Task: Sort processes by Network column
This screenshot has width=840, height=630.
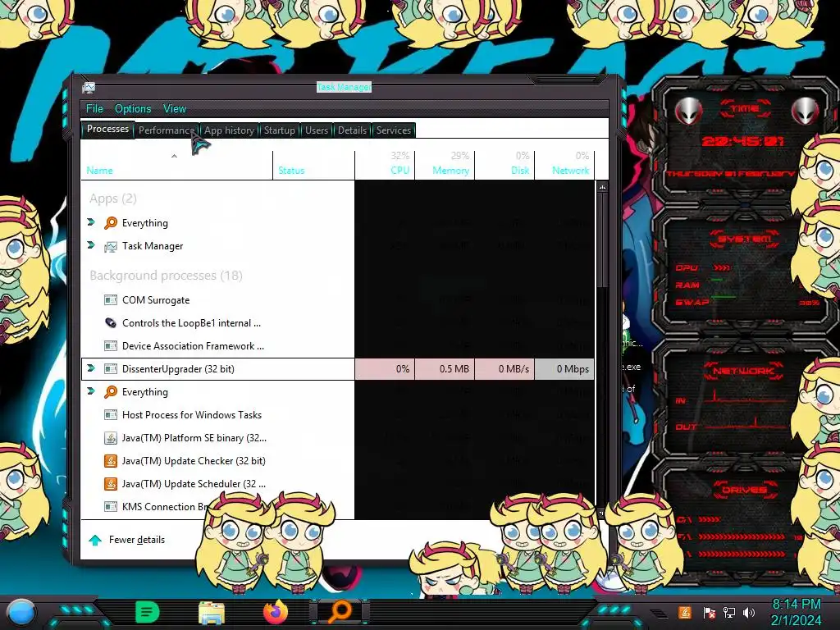Action: pos(564,166)
